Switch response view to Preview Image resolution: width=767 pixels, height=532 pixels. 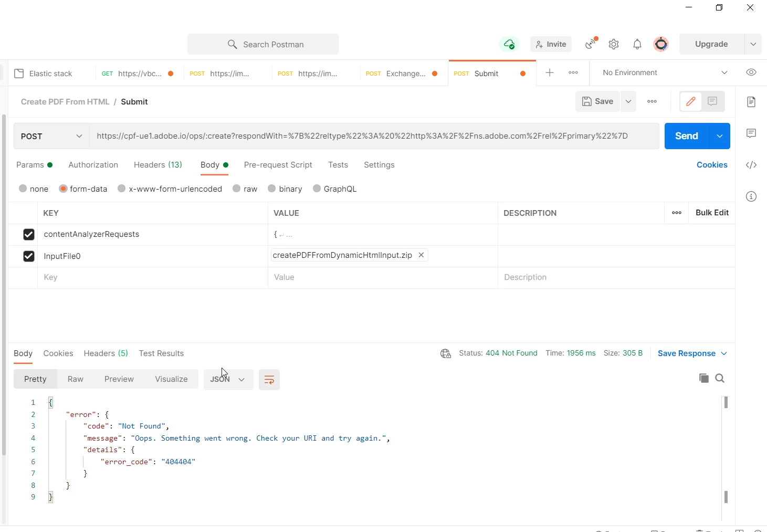tap(119, 379)
